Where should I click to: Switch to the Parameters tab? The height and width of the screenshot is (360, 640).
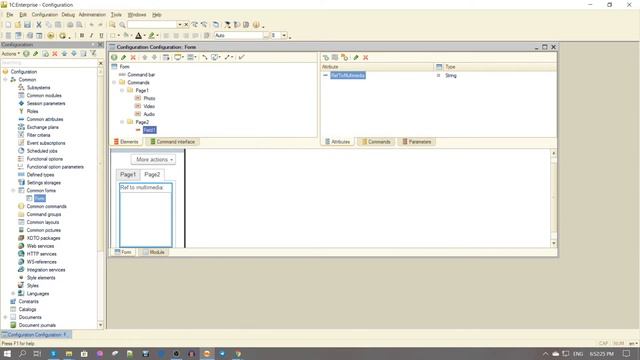pos(416,142)
